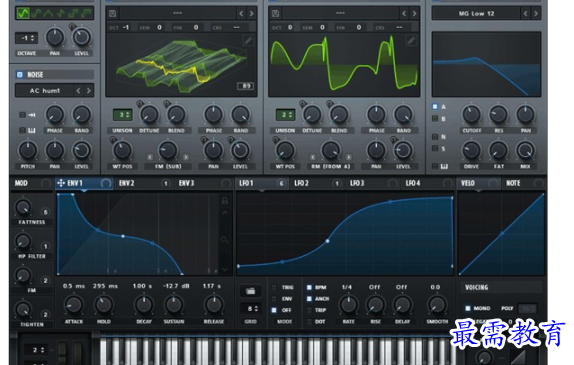
Task: Go to next noise sample after AC hum1
Action: 88,90
